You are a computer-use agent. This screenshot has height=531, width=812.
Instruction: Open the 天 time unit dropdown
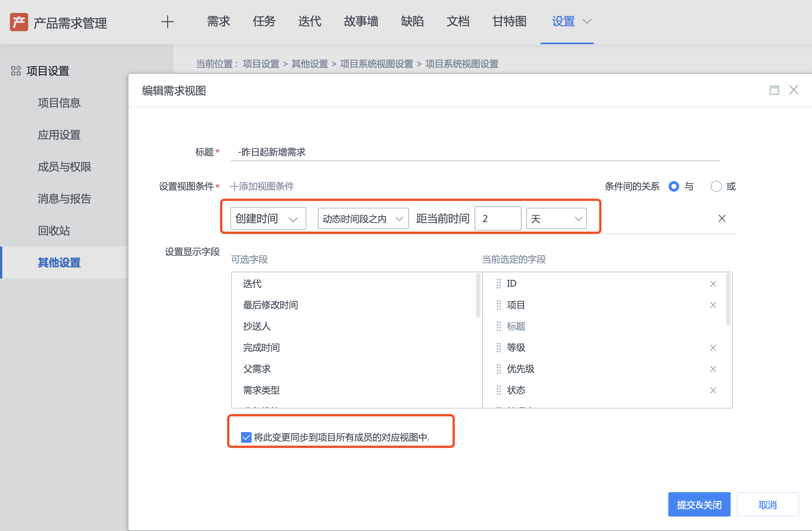coord(556,218)
